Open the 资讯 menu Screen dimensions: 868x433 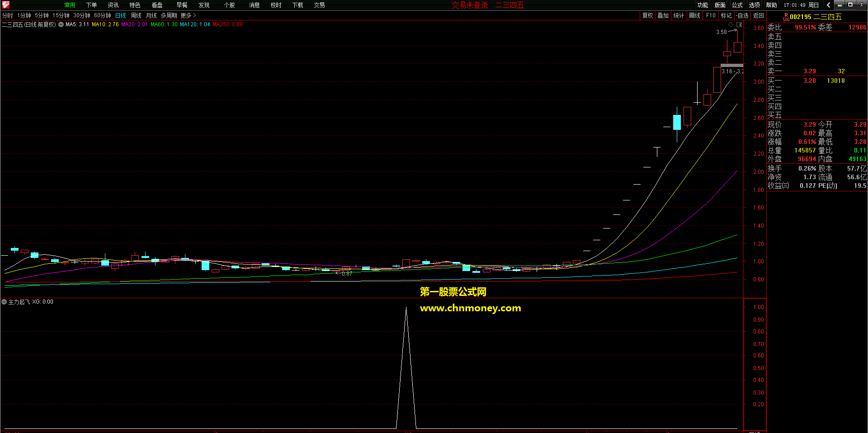point(113,5)
